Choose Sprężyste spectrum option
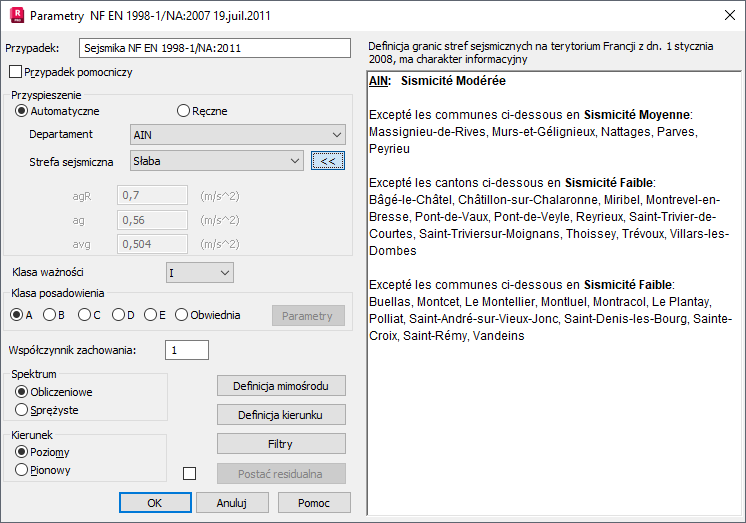The width and height of the screenshot is (746, 523). pyautogui.click(x=21, y=410)
